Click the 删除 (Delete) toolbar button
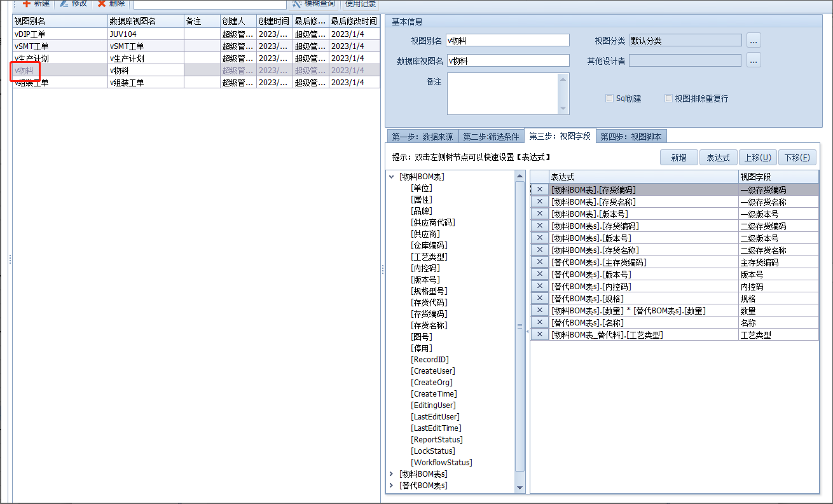The width and height of the screenshot is (833, 504). click(x=111, y=4)
